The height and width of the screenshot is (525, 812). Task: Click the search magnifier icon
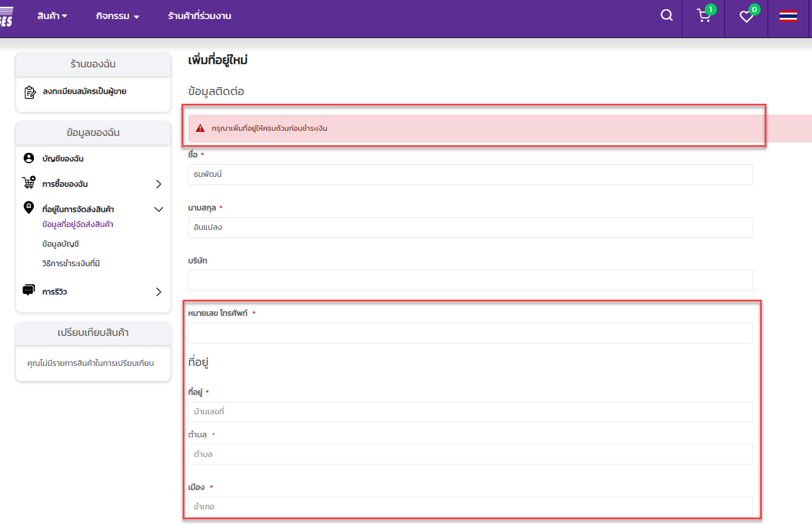click(666, 16)
